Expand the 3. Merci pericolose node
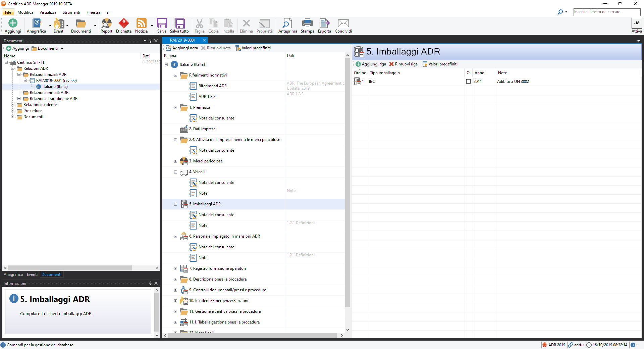This screenshot has width=644, height=349. (x=175, y=161)
